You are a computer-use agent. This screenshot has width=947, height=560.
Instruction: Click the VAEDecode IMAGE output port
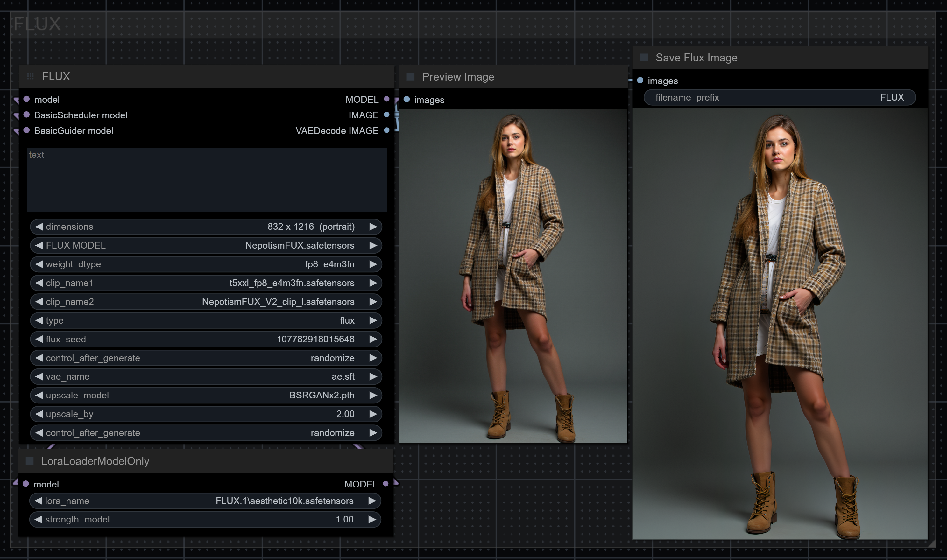(x=386, y=130)
